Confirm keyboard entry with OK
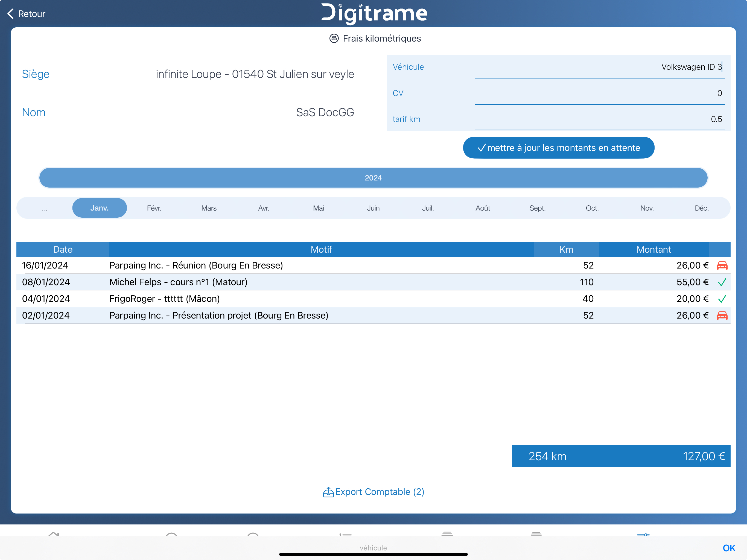Viewport: 747px width, 560px height. [x=729, y=548]
